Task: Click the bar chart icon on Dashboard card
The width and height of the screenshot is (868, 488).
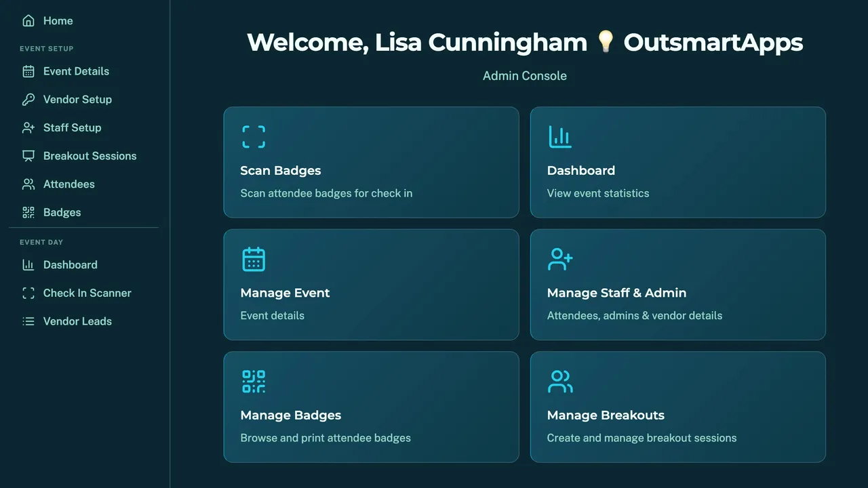Action: [x=560, y=137]
